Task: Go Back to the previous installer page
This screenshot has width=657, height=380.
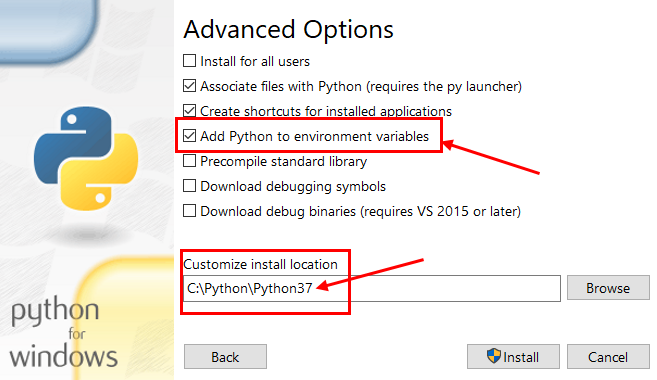Action: tap(225, 357)
